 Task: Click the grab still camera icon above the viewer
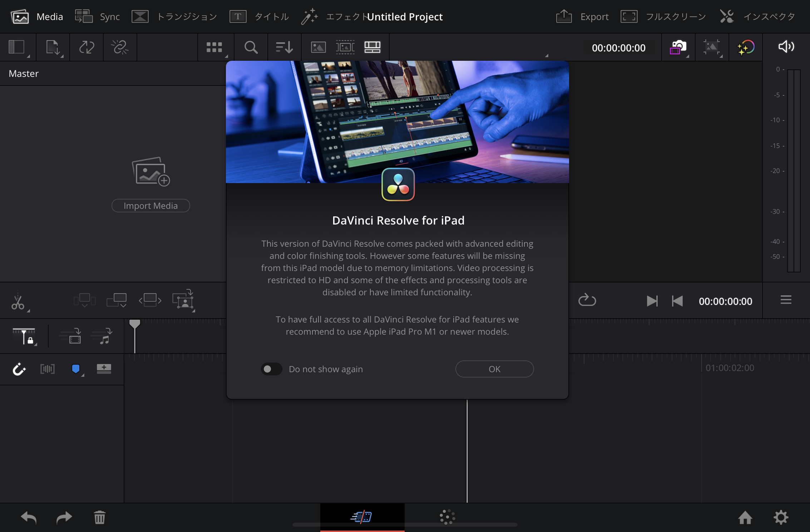tap(678, 47)
